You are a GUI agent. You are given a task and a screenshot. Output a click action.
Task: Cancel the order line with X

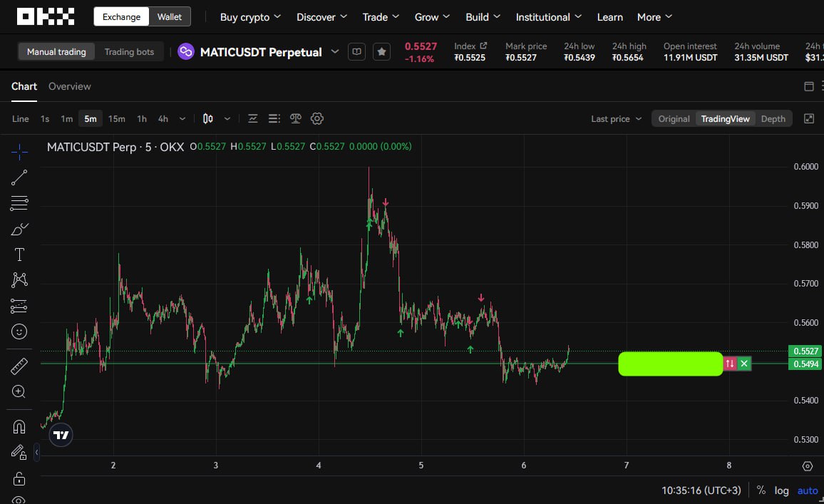pos(744,364)
